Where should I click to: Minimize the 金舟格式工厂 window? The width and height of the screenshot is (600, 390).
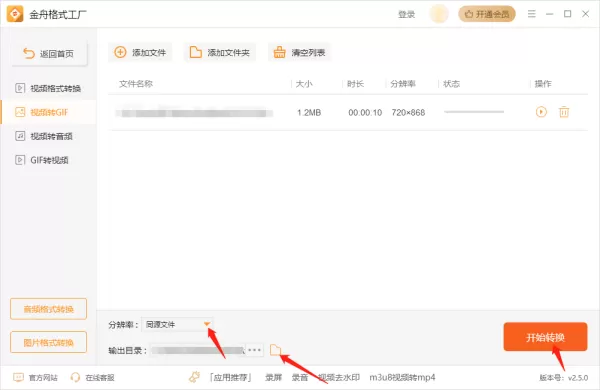(549, 14)
